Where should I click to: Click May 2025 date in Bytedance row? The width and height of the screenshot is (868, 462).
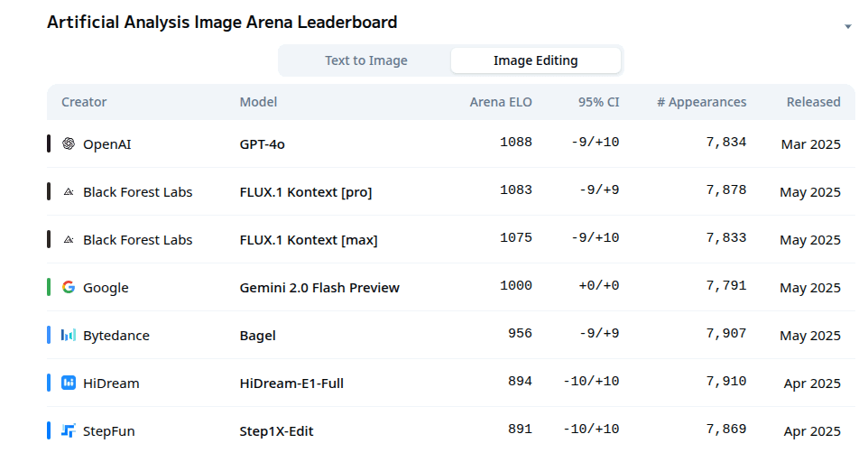click(810, 336)
